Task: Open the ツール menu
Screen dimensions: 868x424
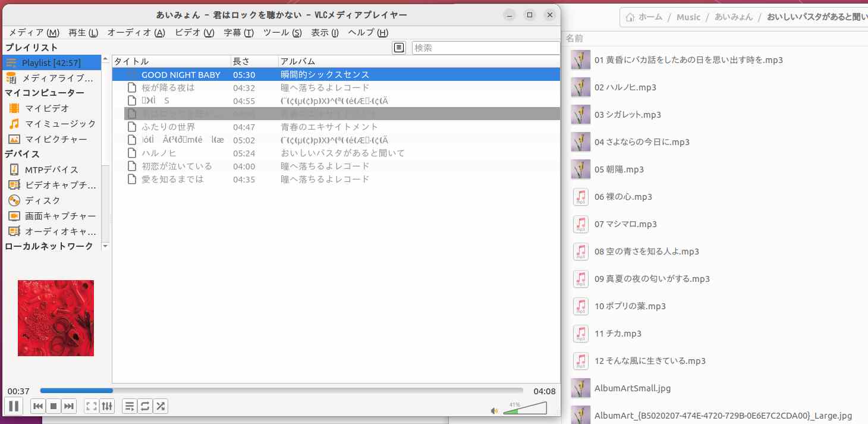Action: pyautogui.click(x=282, y=33)
